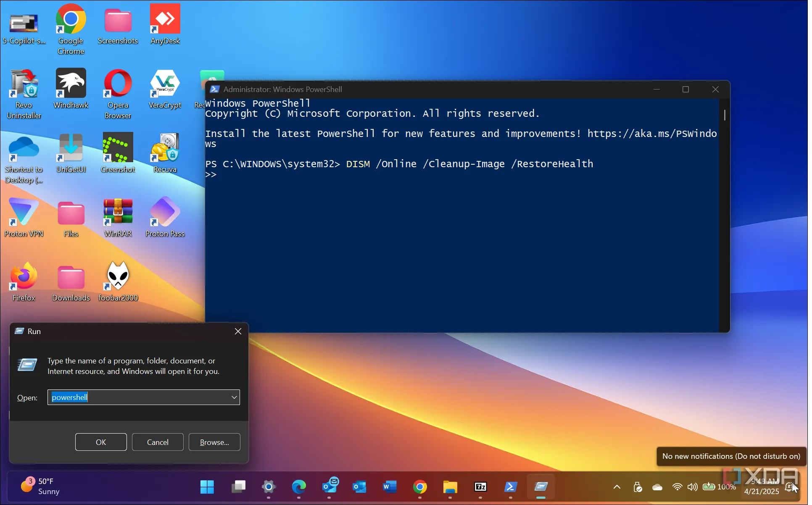
Task: Open Task View in the taskbar
Action: point(238,487)
